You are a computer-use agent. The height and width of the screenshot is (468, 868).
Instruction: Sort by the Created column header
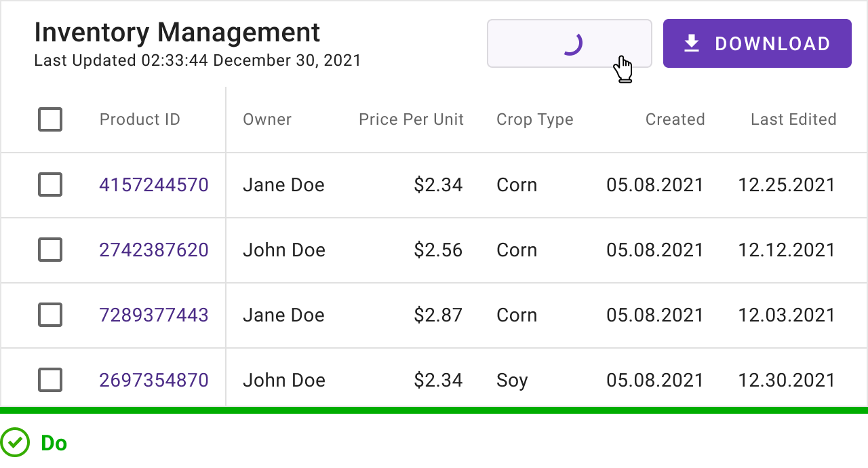pos(675,119)
